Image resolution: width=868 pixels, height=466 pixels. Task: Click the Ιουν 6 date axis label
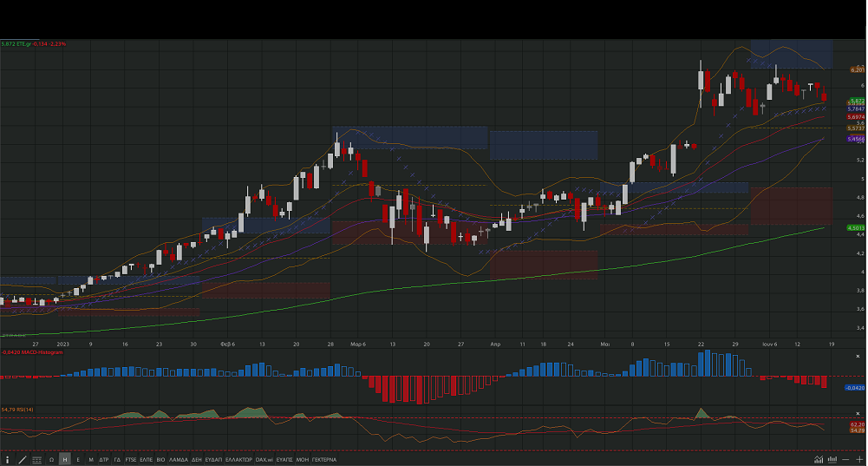769,345
